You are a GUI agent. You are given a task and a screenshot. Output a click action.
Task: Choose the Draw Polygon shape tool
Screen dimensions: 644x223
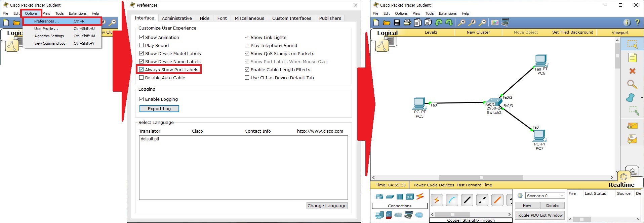pyautogui.click(x=631, y=98)
